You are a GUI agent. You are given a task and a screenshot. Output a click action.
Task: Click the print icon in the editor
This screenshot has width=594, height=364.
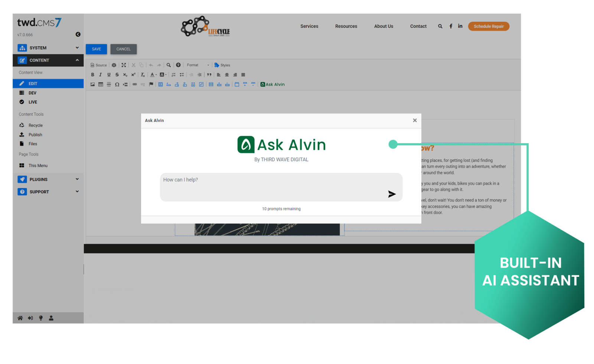(x=114, y=65)
